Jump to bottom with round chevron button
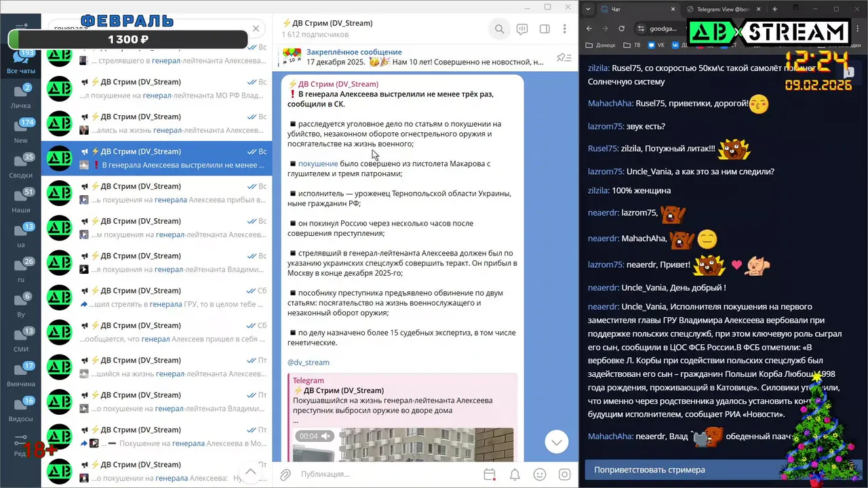Screen dimensions: 868x488 [x=557, y=442]
